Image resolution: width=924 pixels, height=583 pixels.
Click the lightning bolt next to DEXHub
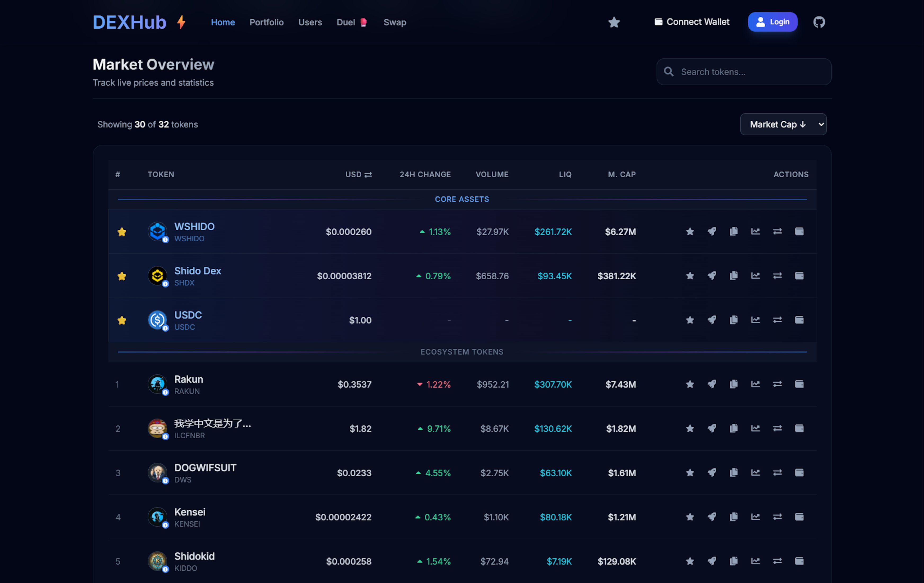point(181,22)
